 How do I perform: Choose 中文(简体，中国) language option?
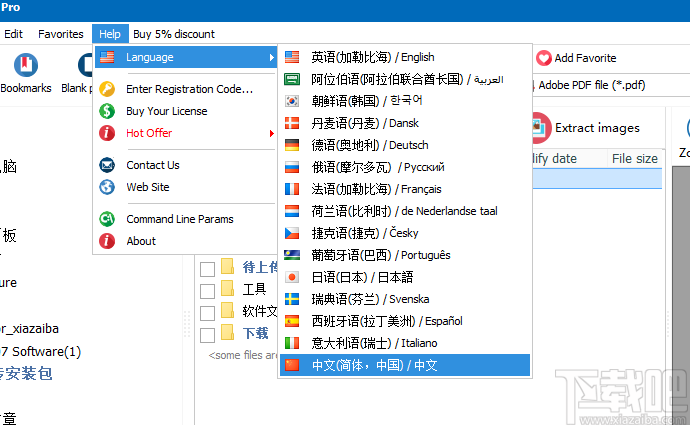click(405, 365)
